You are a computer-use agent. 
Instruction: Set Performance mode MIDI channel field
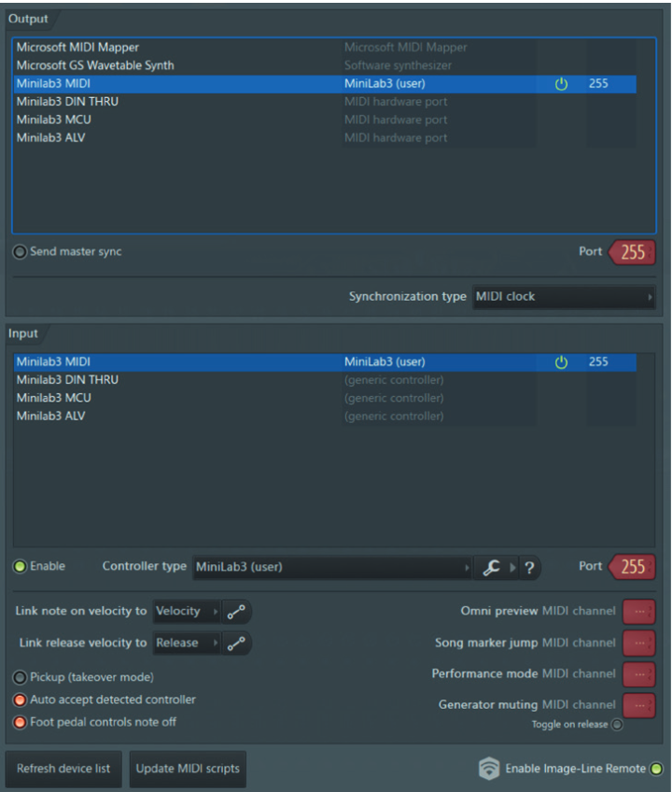click(x=639, y=674)
